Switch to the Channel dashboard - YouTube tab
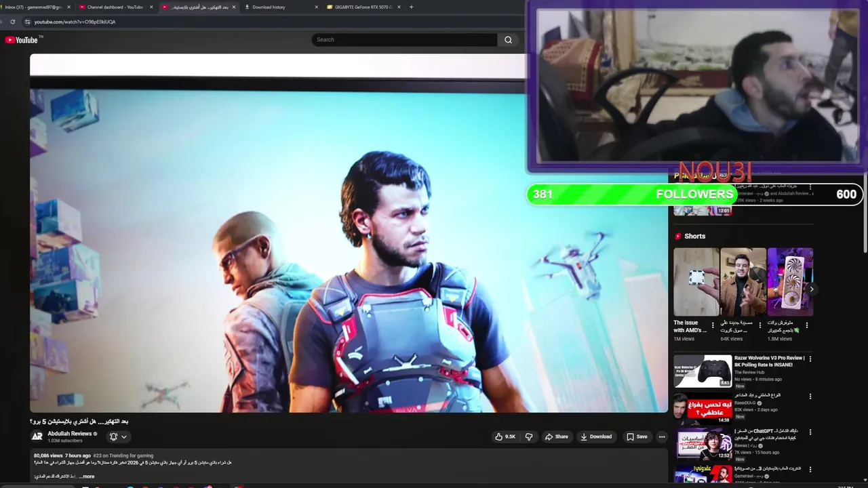The image size is (868, 488). point(114,7)
